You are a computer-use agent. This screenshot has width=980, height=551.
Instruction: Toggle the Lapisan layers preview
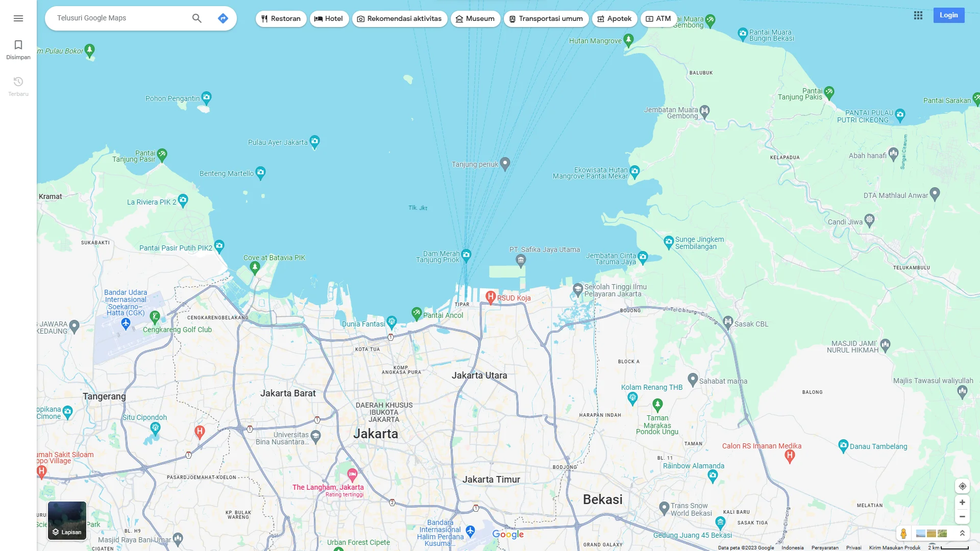(67, 520)
